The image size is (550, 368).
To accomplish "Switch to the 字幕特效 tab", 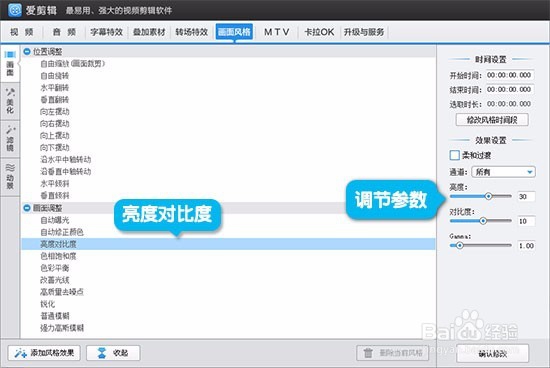I will point(107,32).
